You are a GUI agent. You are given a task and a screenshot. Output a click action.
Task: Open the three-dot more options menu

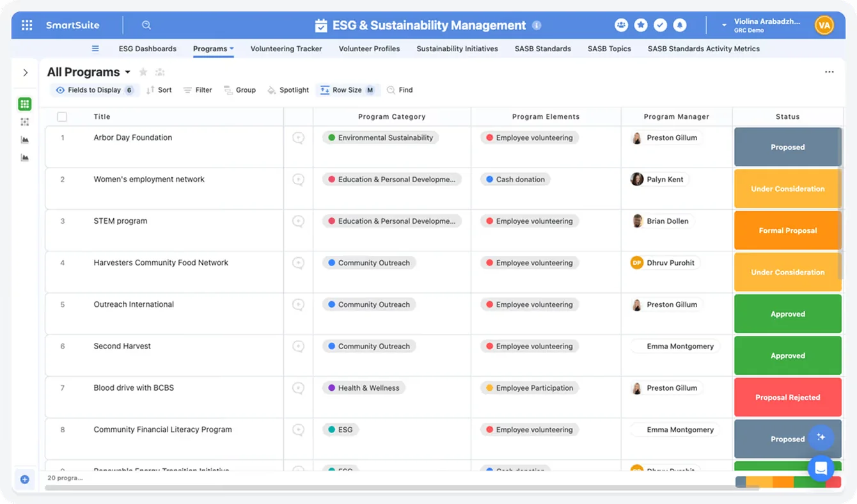tap(829, 72)
